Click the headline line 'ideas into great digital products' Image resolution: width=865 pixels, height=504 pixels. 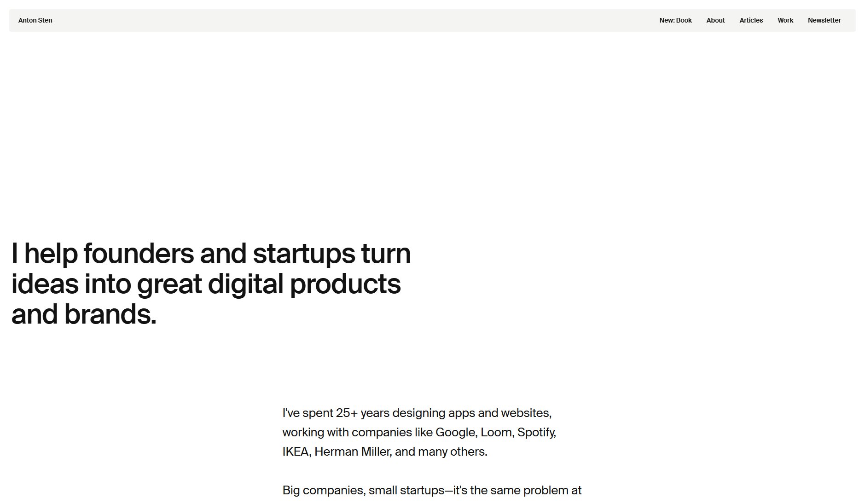(x=206, y=284)
